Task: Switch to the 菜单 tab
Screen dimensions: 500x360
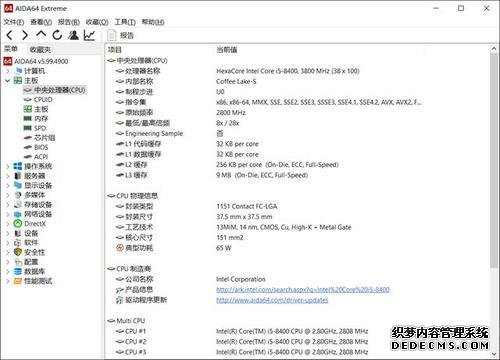Action: tap(11, 49)
